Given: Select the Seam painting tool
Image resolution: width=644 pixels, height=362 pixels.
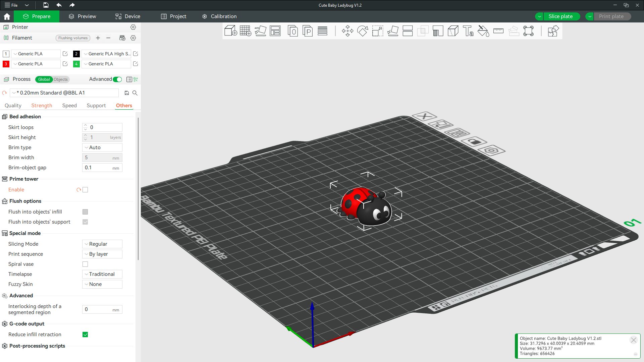Looking at the screenshot, I should (x=453, y=31).
